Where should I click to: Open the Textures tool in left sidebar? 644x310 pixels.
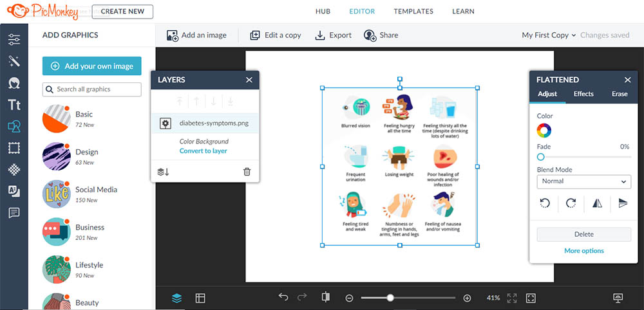14,170
